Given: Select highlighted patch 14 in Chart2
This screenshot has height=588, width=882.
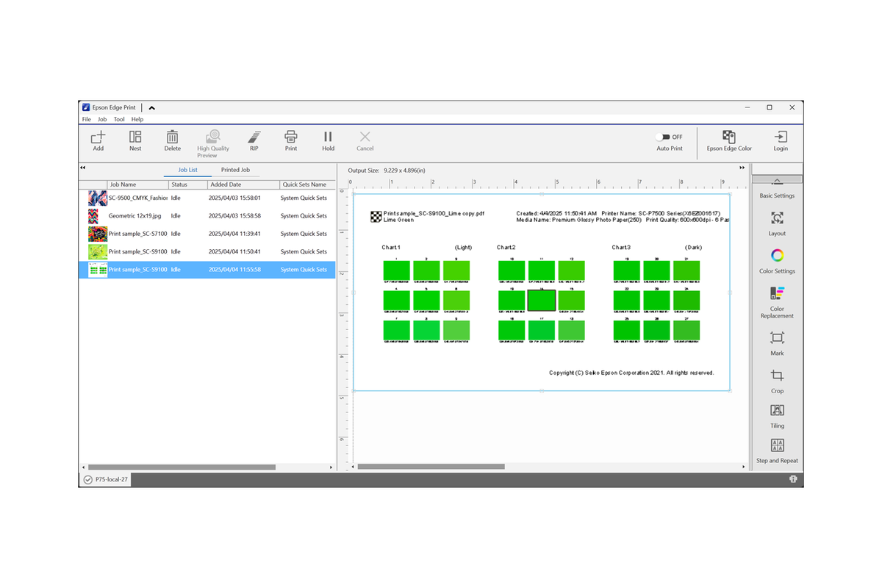Looking at the screenshot, I should tap(542, 300).
